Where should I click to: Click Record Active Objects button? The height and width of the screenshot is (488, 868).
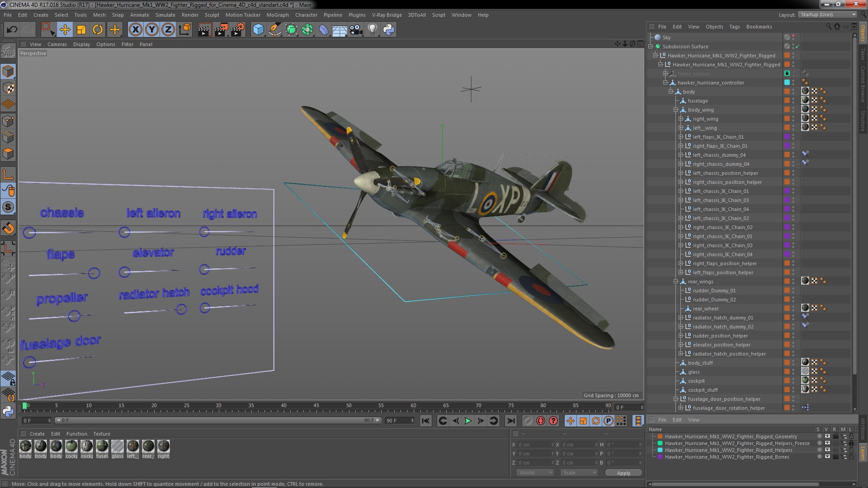tap(528, 421)
